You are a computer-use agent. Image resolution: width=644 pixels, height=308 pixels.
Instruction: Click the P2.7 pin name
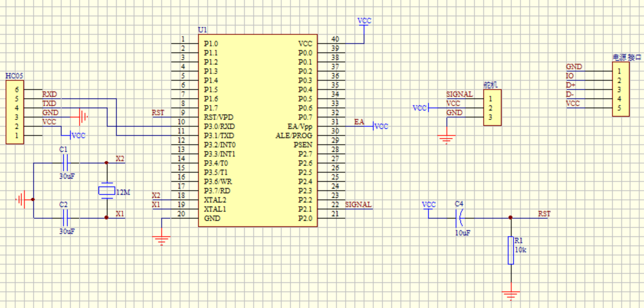tap(305, 154)
